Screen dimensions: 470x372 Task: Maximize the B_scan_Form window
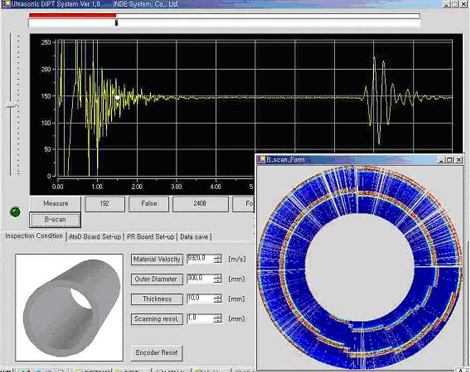[x=450, y=160]
